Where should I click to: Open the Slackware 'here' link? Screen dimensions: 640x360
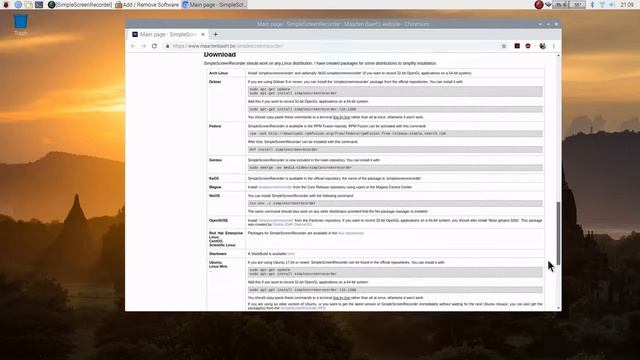pos(291,254)
